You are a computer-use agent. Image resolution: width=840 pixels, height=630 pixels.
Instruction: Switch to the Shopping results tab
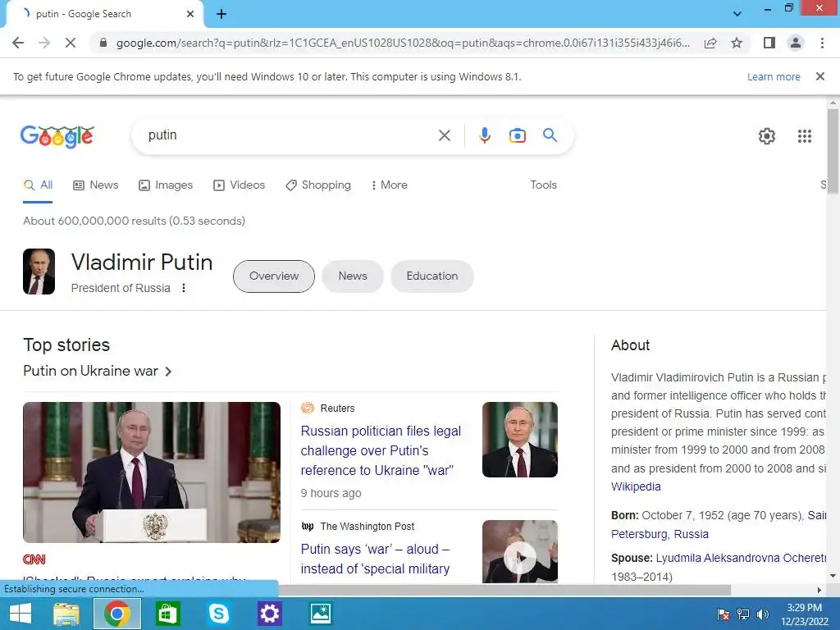click(318, 185)
